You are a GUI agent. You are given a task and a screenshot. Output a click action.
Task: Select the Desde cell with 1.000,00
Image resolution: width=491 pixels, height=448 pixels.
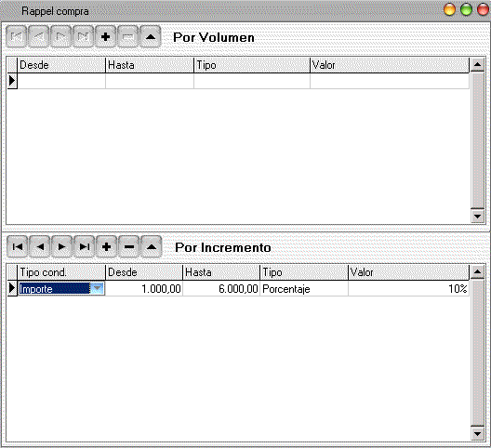(144, 288)
